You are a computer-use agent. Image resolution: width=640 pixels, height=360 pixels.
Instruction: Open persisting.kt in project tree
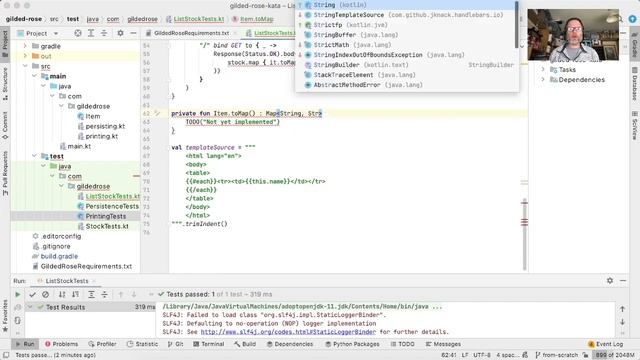(x=105, y=126)
